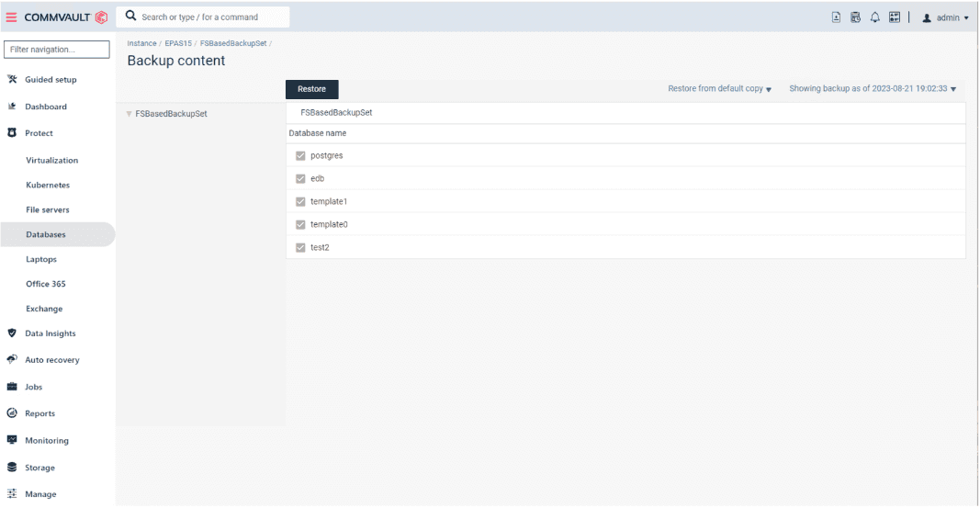
Task: Go to Virtualization in the sidebar
Action: [51, 160]
